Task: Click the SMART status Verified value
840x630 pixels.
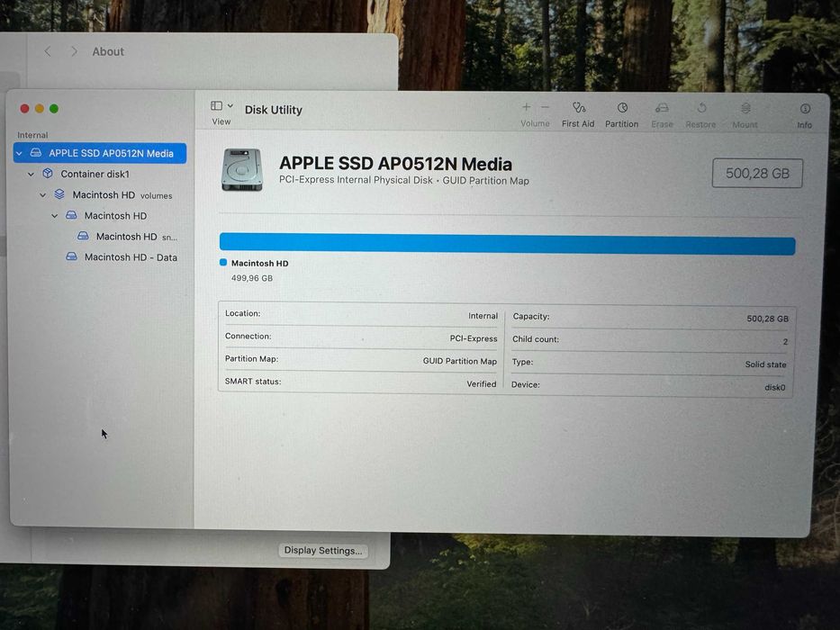Action: [x=481, y=384]
